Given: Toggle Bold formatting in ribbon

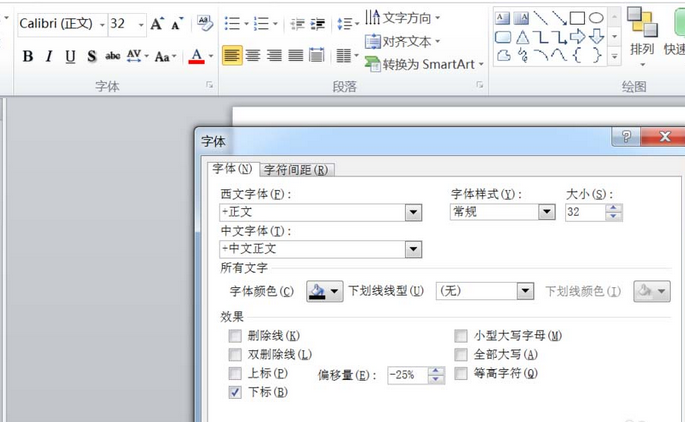Looking at the screenshot, I should pos(28,56).
